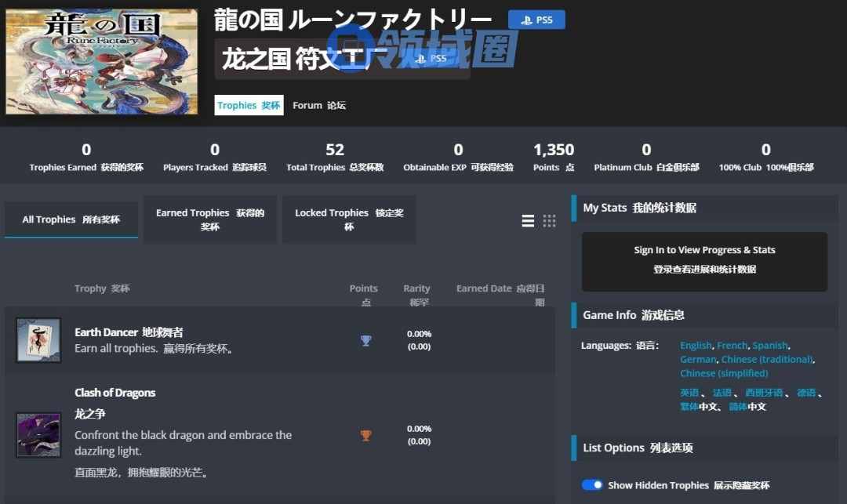The width and height of the screenshot is (847, 504).
Task: Show All Trophies filter tab
Action: coord(71,219)
